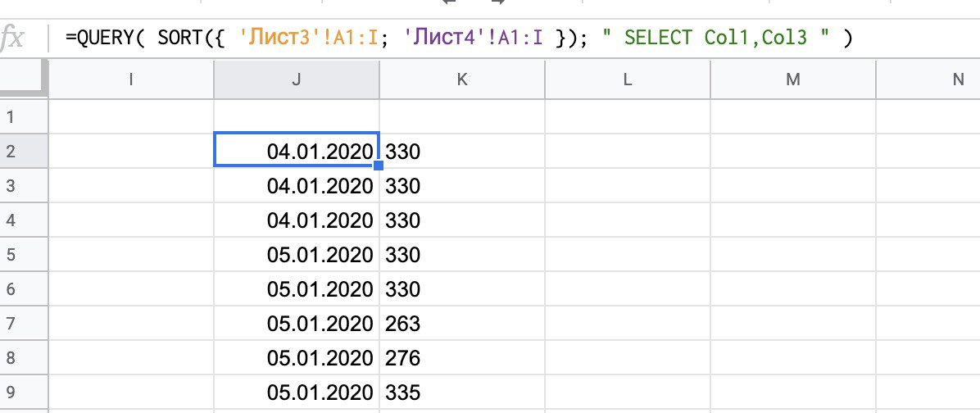Click cell K8 with value 276
Image resolution: width=980 pixels, height=413 pixels.
(462, 358)
